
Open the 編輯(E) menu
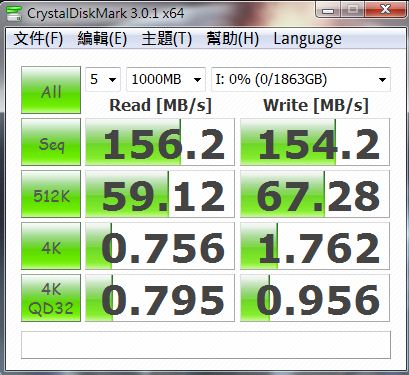click(x=102, y=39)
